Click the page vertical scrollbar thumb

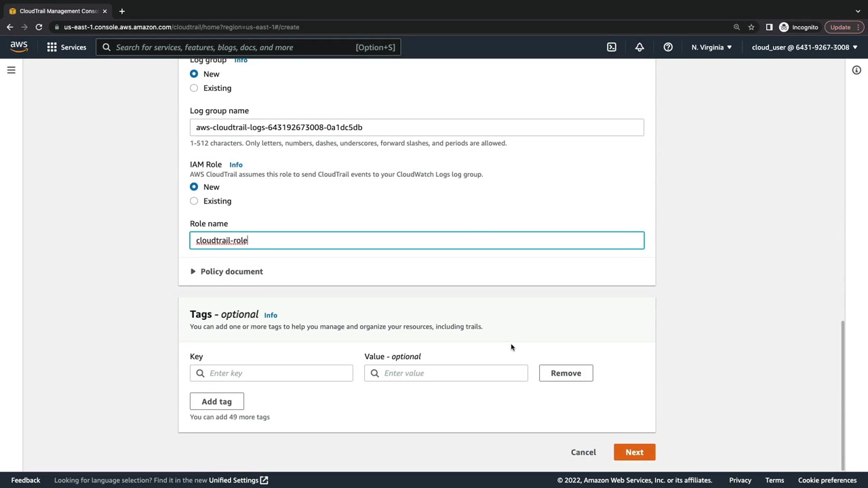pyautogui.click(x=844, y=394)
